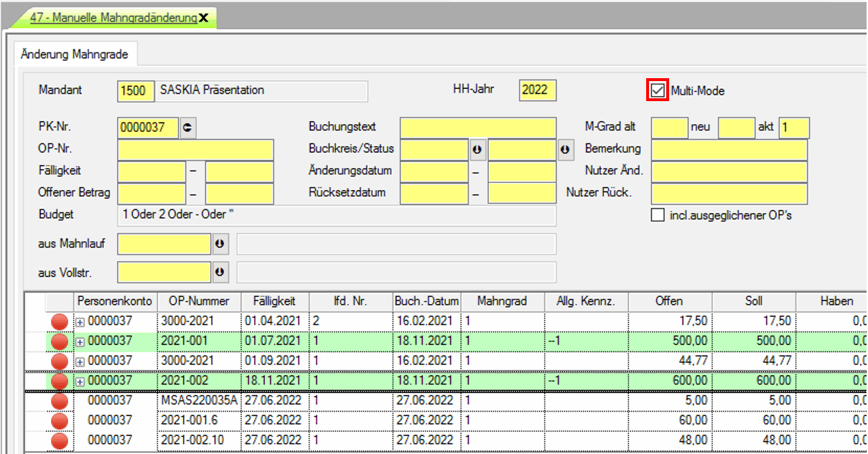Image resolution: width=868 pixels, height=454 pixels.
Task: Switch to the Änderung Mahngrade tab
Action: [x=75, y=54]
